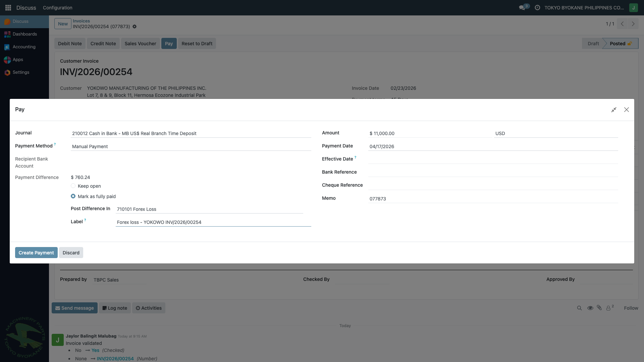Screen dimensions: 644x362
Task: Open the Post Difference In account dropdown
Action: pyautogui.click(x=209, y=209)
